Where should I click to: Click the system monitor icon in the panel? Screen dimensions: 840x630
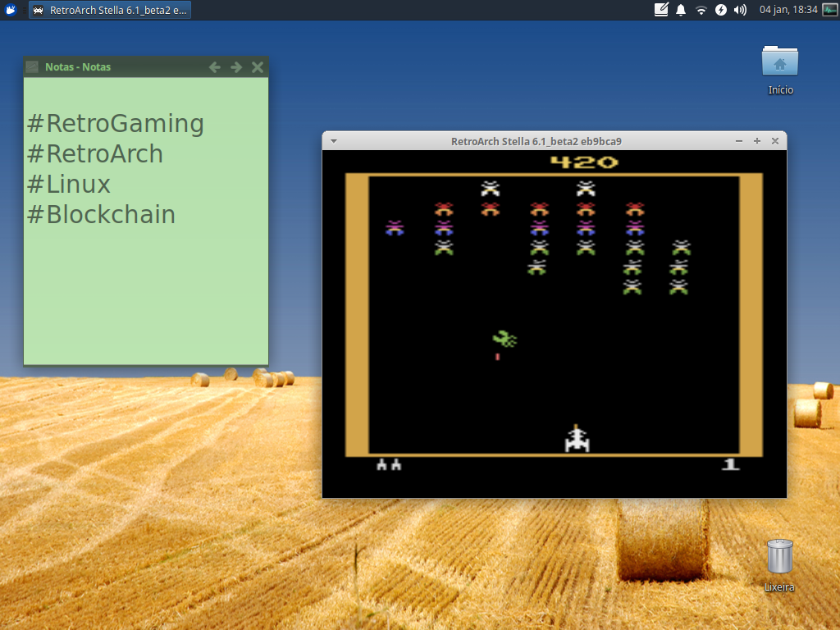point(830,10)
